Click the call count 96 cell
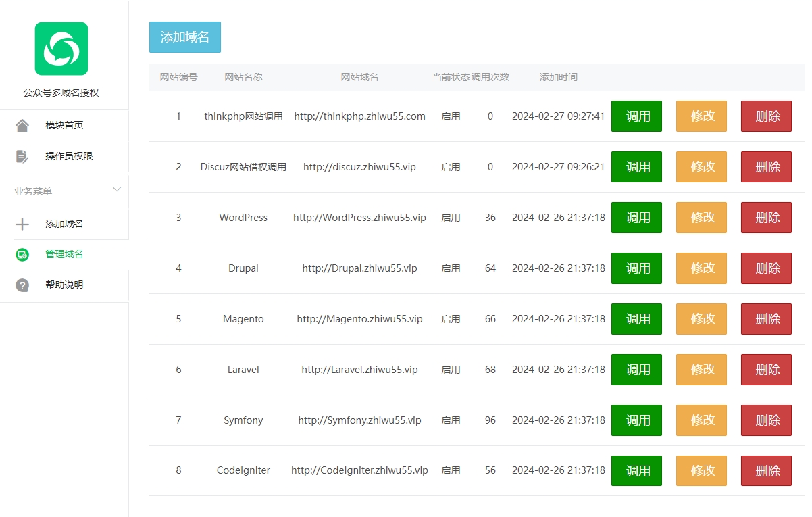812x517 pixels. 490,420
